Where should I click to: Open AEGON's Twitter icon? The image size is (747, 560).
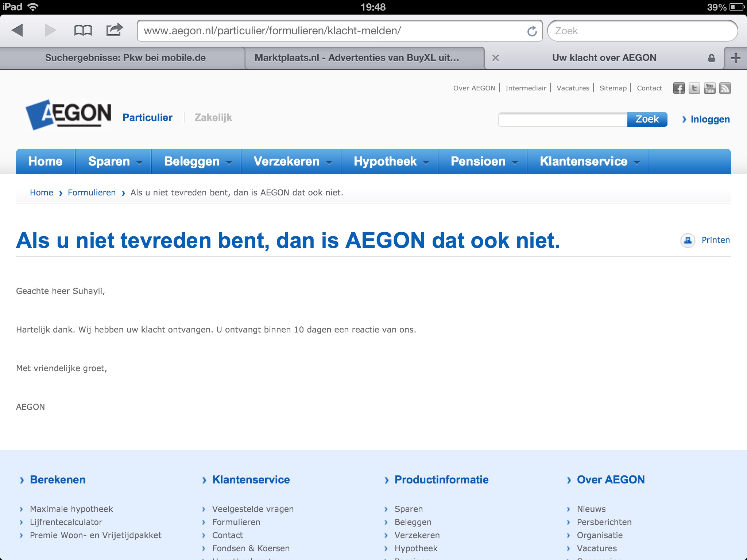click(694, 89)
